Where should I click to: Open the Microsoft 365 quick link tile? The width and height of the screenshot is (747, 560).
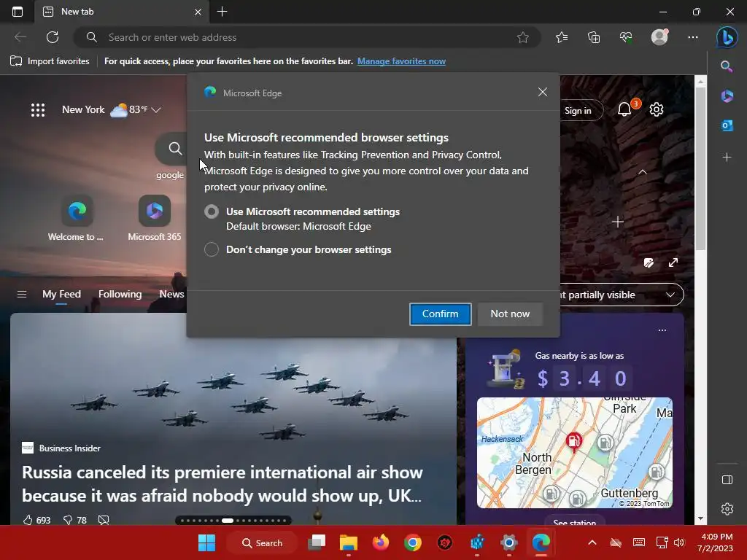155,217
